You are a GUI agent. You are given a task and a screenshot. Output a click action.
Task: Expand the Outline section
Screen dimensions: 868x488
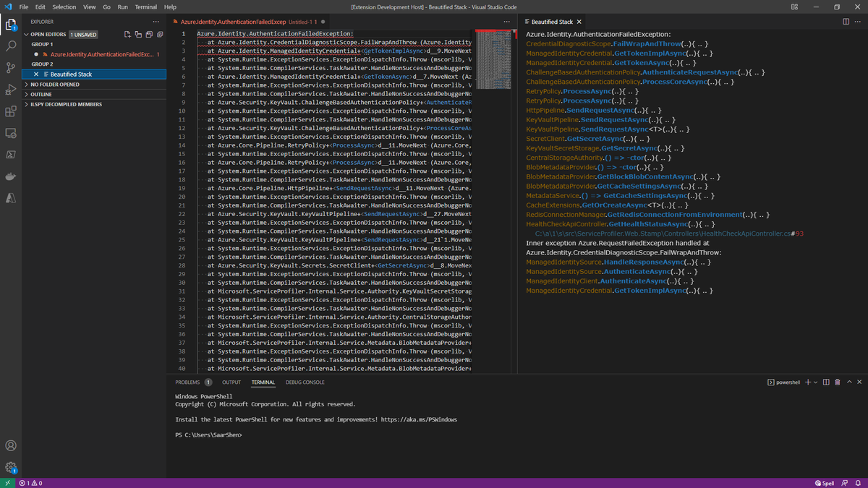[95, 95]
